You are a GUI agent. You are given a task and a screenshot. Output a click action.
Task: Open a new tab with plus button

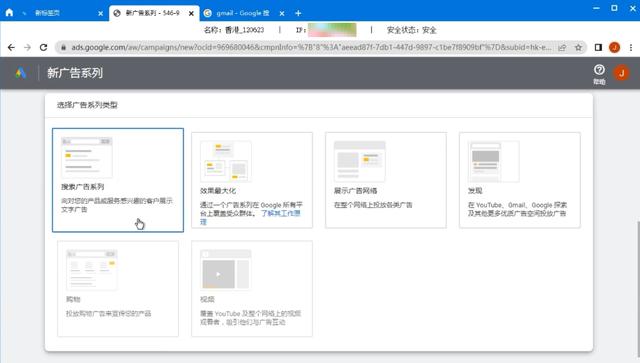click(298, 13)
